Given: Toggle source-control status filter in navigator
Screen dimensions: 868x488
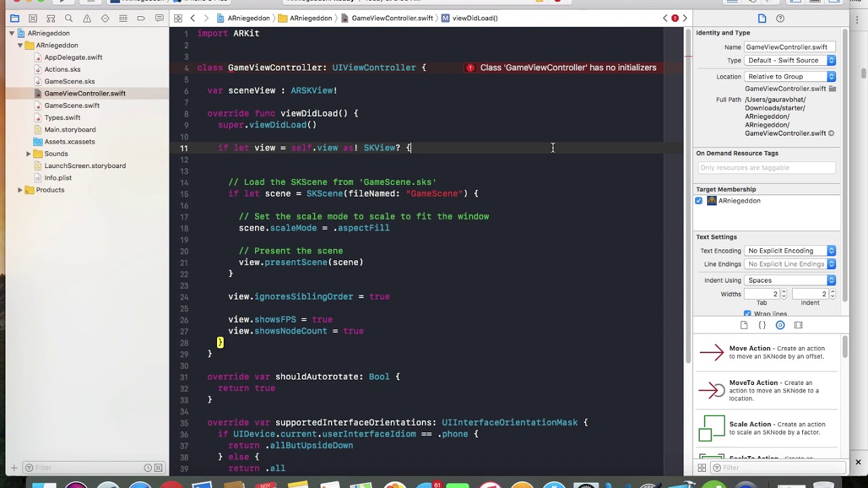Looking at the screenshot, I should (158, 468).
